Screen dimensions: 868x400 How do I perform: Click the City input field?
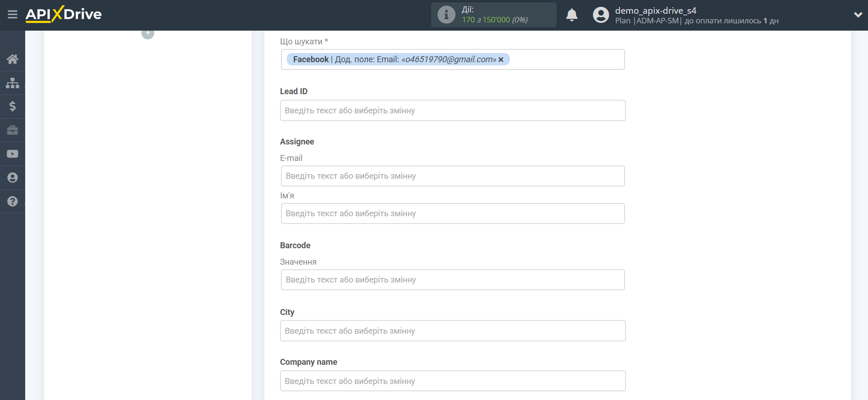click(453, 331)
